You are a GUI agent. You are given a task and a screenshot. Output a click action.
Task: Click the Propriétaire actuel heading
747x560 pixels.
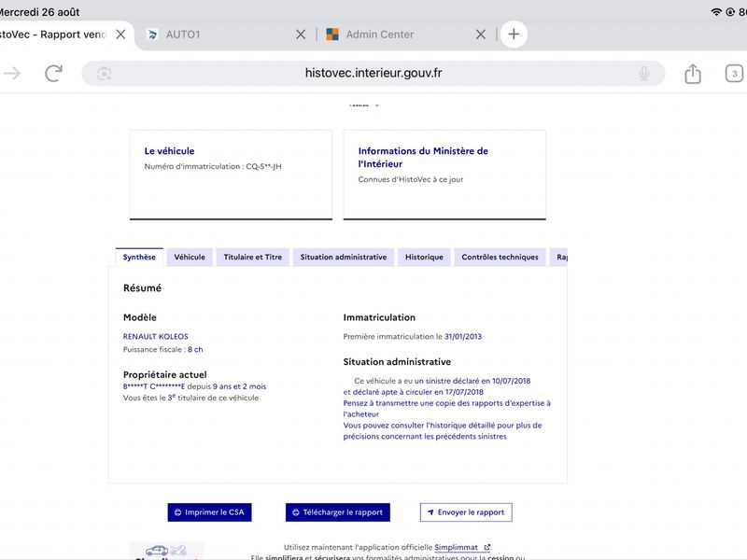coord(165,375)
